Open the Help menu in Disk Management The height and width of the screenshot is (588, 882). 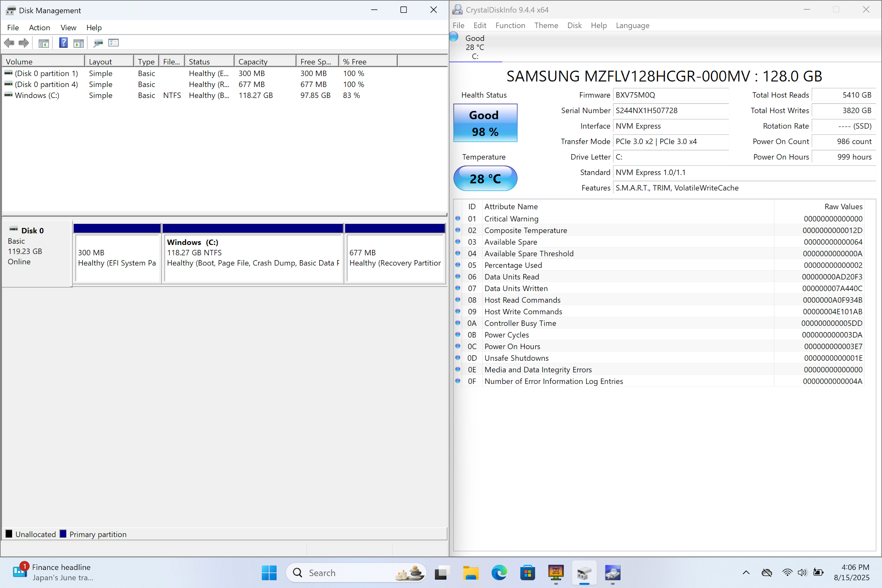pos(94,27)
